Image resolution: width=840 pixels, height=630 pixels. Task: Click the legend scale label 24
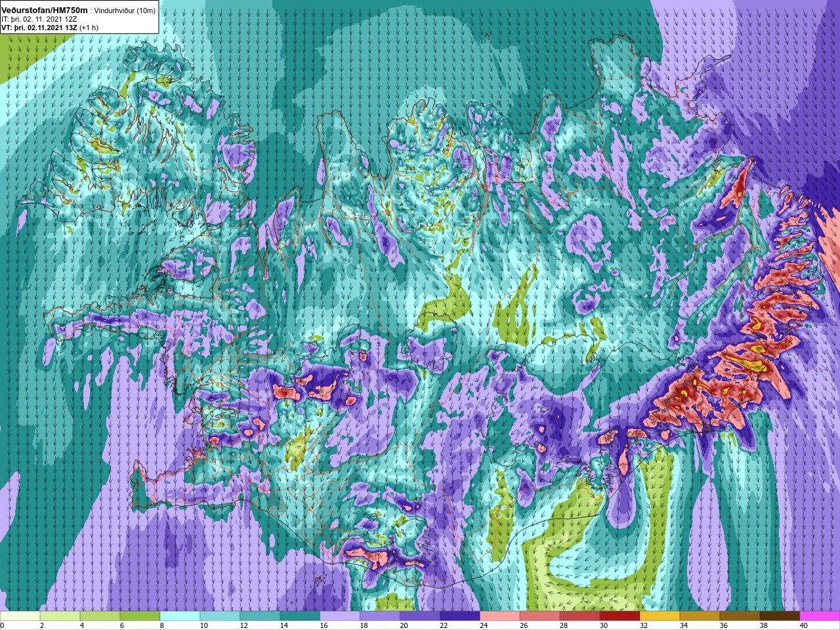click(x=484, y=625)
